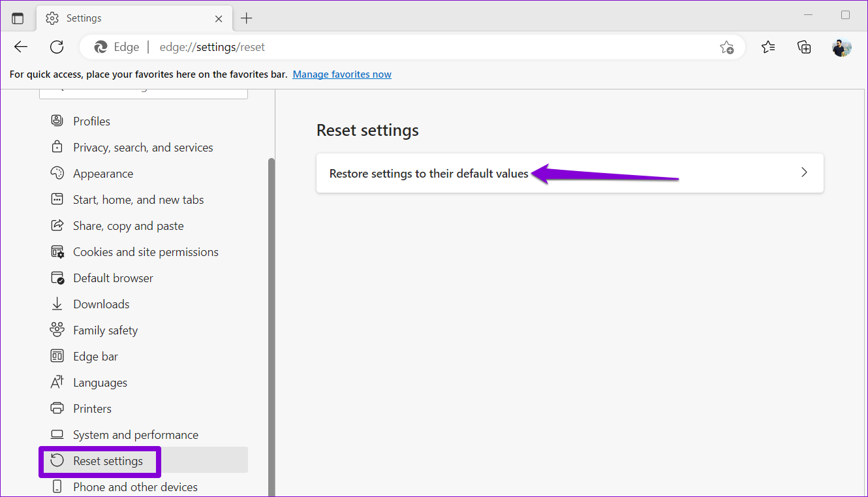Click Restore settings to their default values
This screenshot has height=497, width=868.
429,173
